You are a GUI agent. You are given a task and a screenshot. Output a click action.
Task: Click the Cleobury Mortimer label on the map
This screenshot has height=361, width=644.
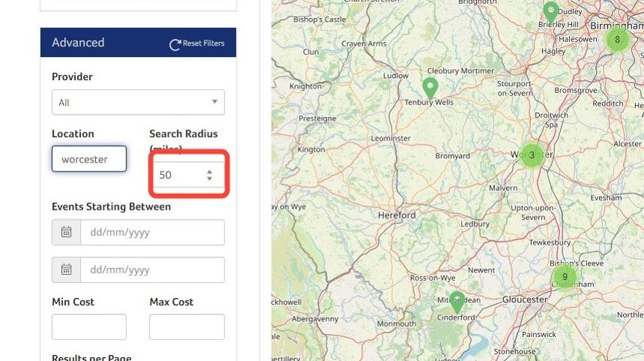tap(461, 70)
